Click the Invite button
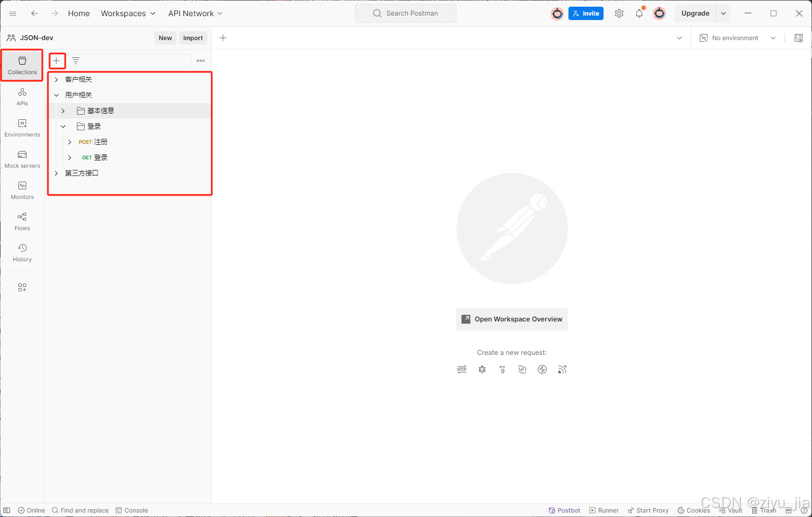812x517 pixels. [x=586, y=13]
